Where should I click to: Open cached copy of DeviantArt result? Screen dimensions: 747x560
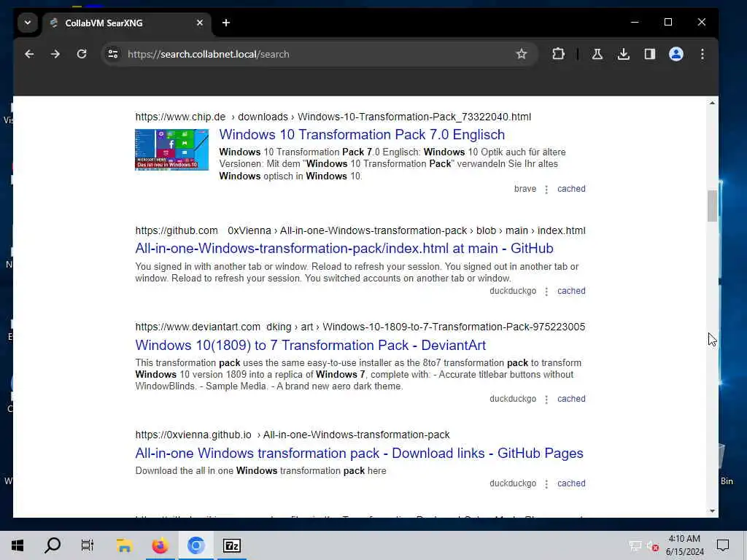click(571, 399)
